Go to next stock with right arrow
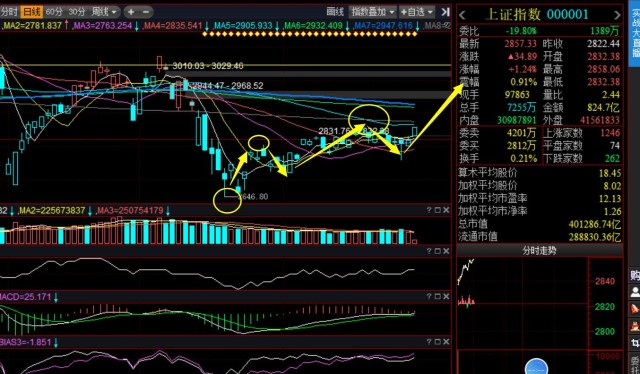This screenshot has width=640, height=374. tap(617, 16)
